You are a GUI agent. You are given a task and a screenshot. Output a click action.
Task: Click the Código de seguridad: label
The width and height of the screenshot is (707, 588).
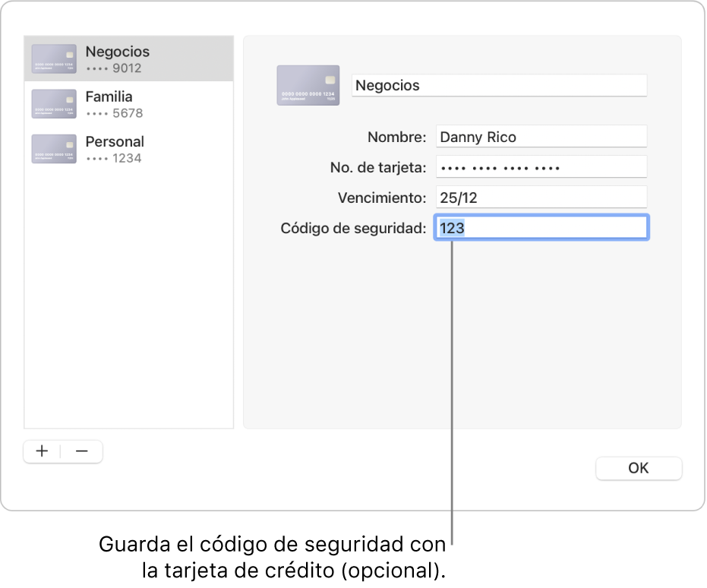pyautogui.click(x=354, y=229)
